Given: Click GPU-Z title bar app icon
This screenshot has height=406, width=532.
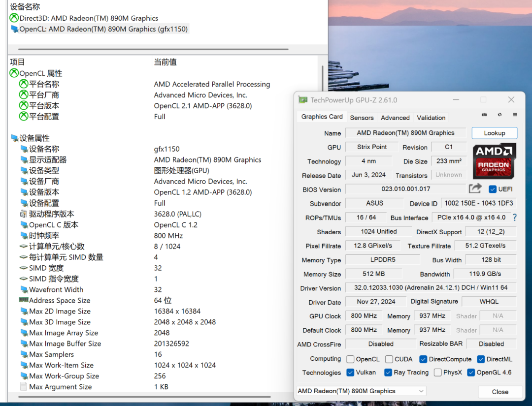Looking at the screenshot, I should tap(302, 100).
